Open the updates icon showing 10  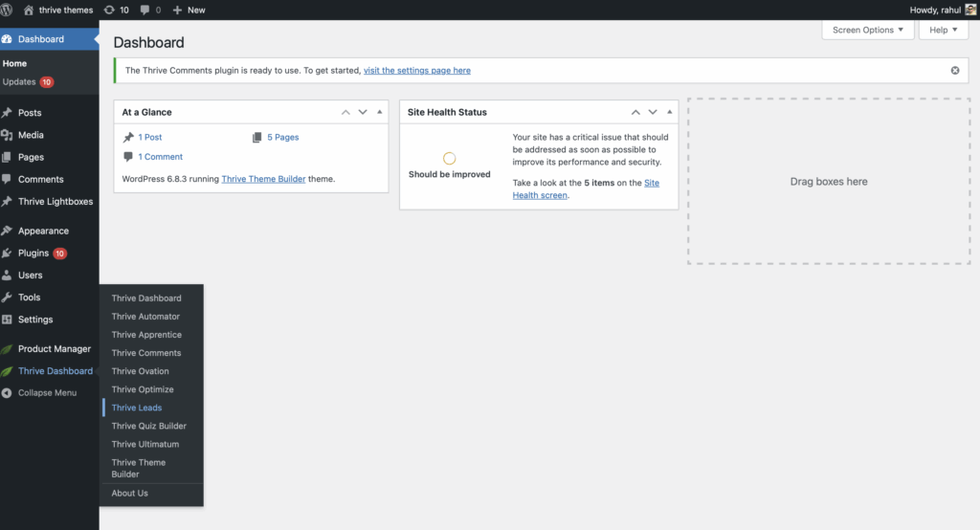[x=109, y=10]
